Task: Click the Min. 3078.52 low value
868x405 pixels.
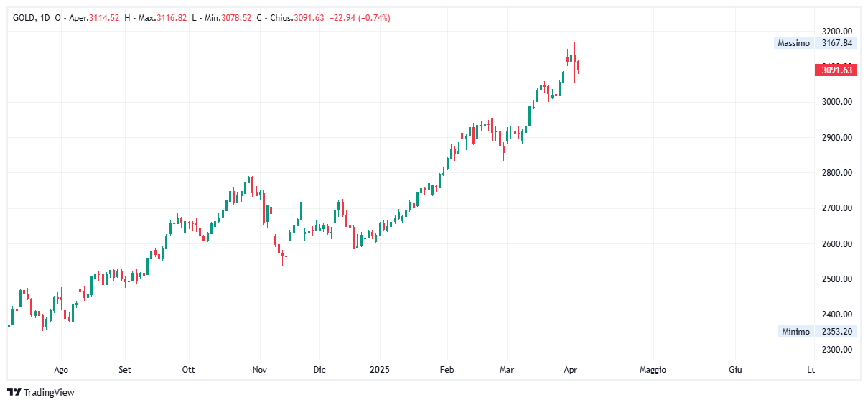Action: (228, 18)
